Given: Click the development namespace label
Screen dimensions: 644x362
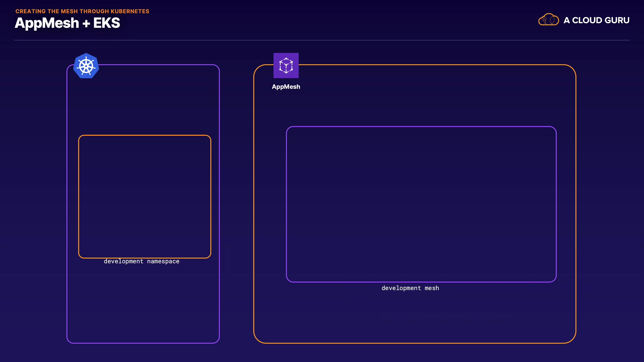Looking at the screenshot, I should pyautogui.click(x=141, y=261).
